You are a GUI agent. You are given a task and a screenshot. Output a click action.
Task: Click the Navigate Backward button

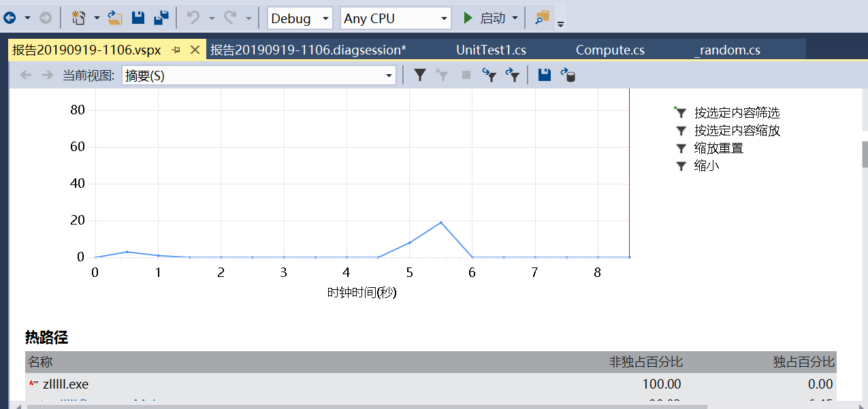10,18
